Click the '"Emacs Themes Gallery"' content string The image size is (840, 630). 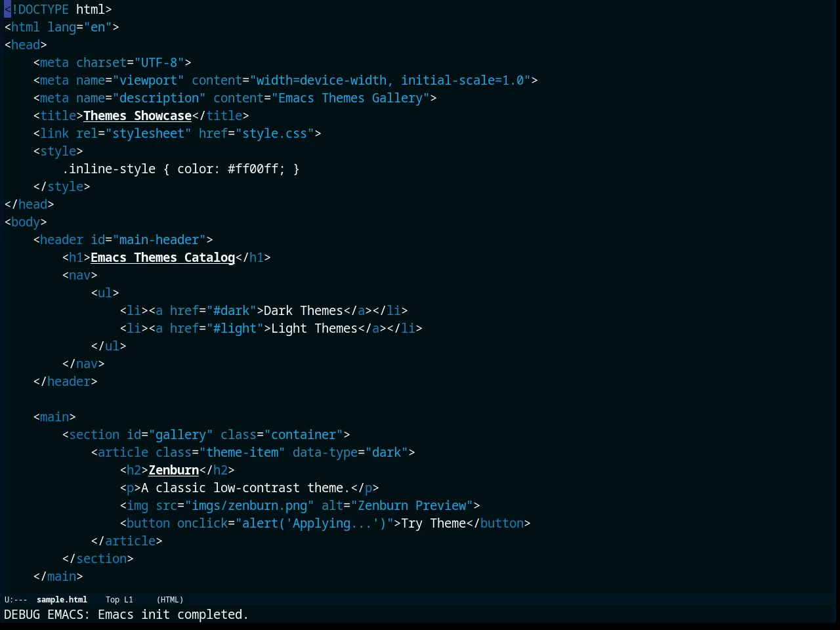coord(350,98)
